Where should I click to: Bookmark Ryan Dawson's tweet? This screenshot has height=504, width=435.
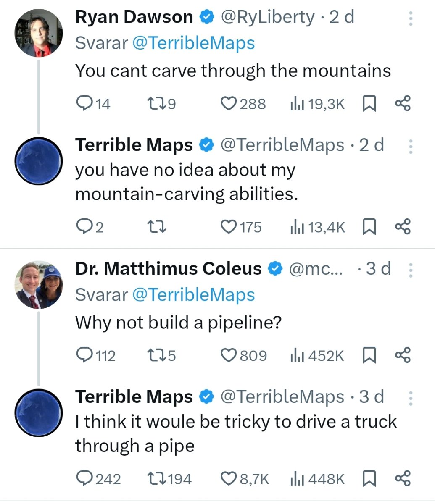click(x=369, y=103)
